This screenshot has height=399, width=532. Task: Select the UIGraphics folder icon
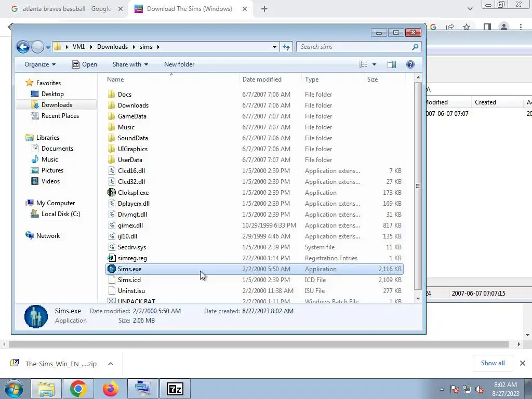(111, 149)
